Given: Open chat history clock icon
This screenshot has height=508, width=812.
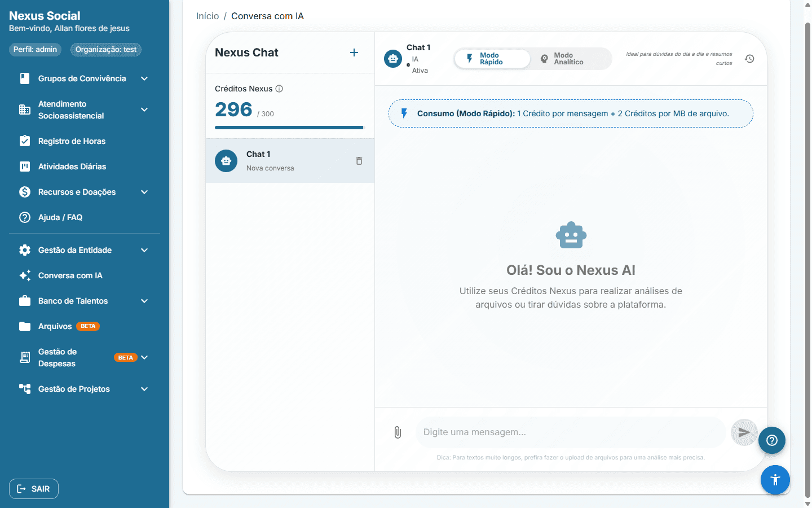Looking at the screenshot, I should point(749,59).
